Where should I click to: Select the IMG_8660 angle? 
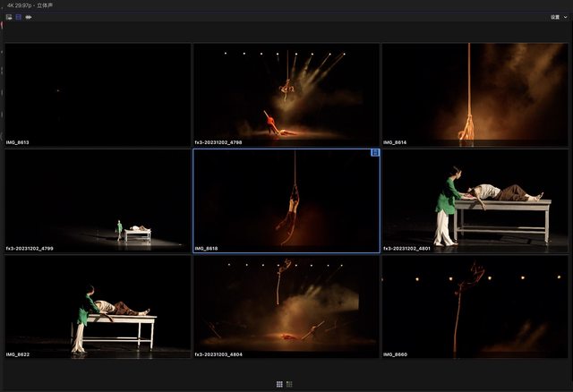475,304
